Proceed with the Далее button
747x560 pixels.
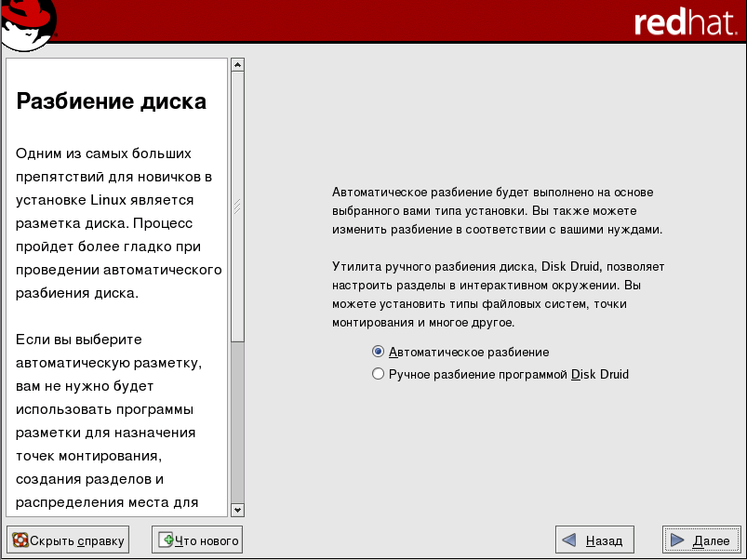point(701,540)
